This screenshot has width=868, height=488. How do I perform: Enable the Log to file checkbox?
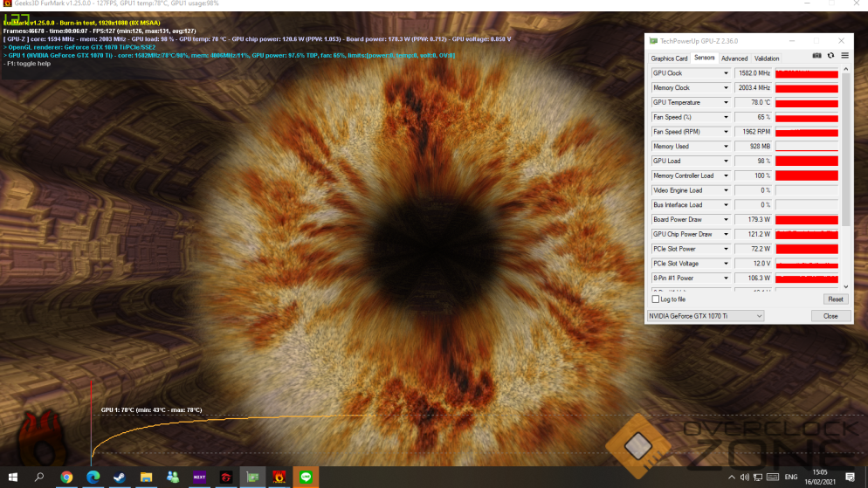656,299
